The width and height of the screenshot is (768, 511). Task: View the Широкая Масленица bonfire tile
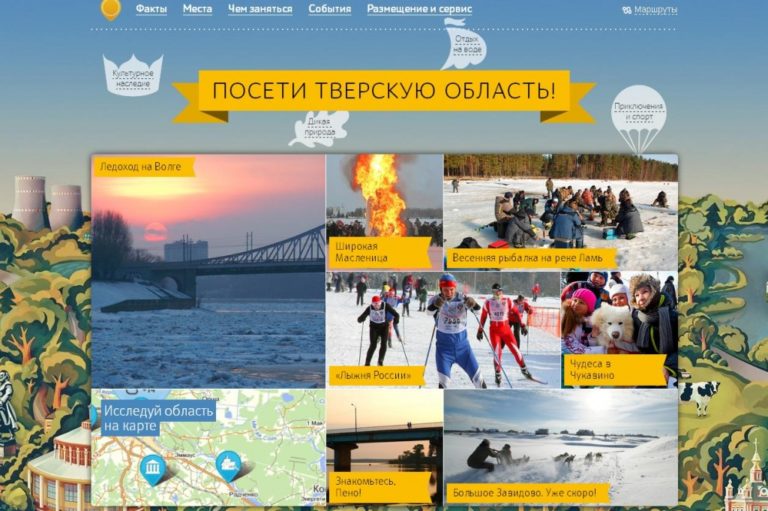pyautogui.click(x=384, y=210)
